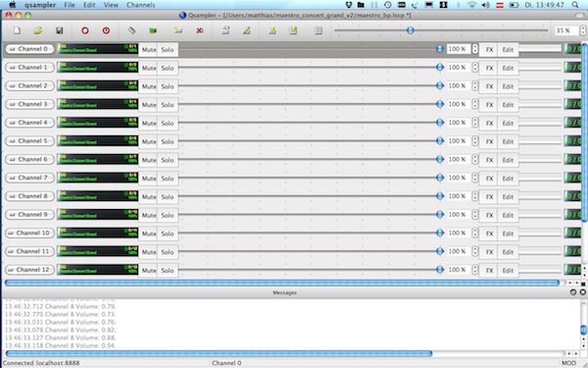Screen dimensions: 588x368
Task: Open the View menu
Action: coord(111,5)
